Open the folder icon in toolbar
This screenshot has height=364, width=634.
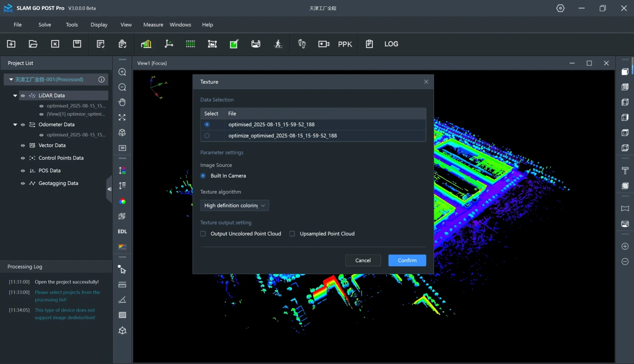coord(33,44)
